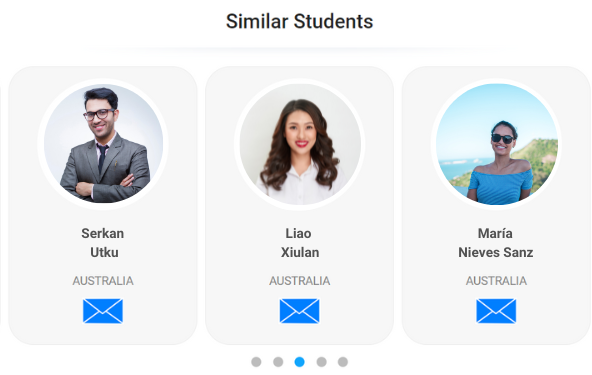Click the Similar Students heading
The image size is (592, 375).
tap(299, 22)
